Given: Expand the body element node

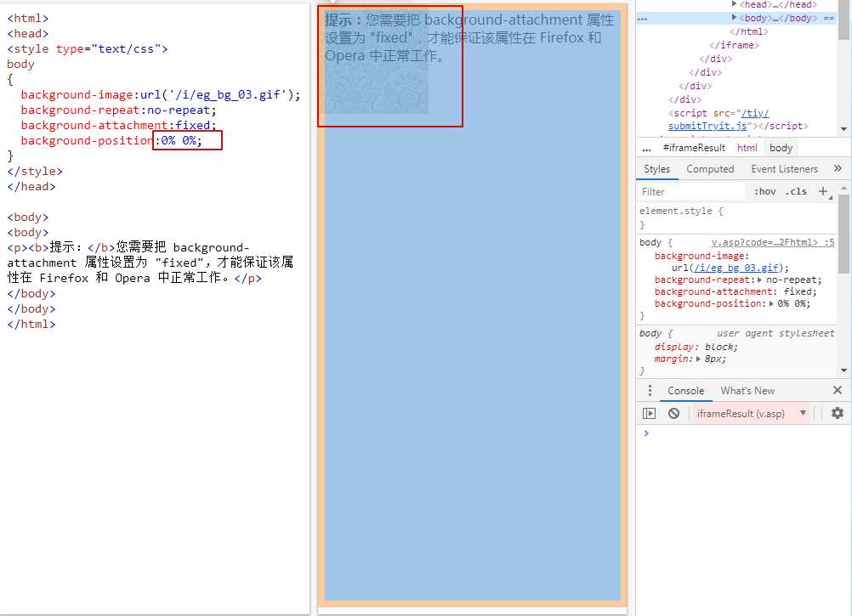Looking at the screenshot, I should [x=734, y=17].
